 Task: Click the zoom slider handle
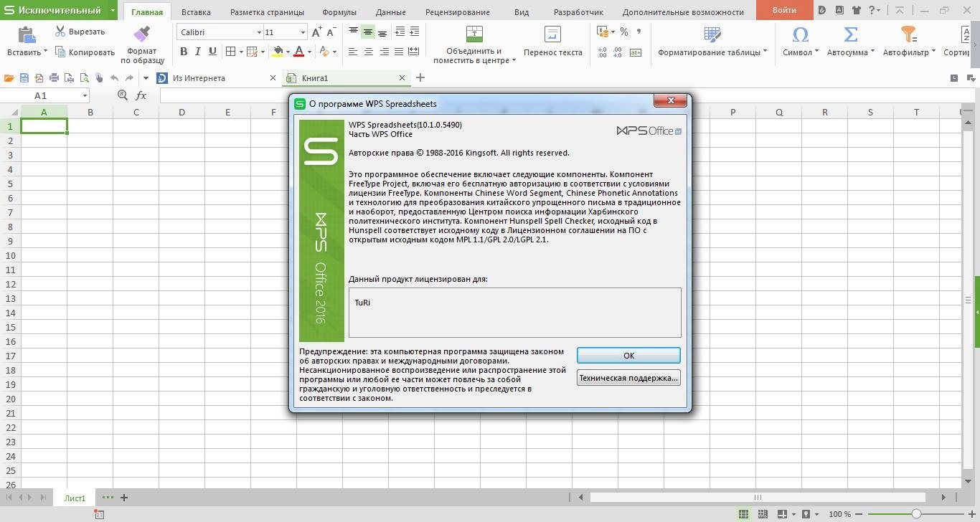(x=916, y=514)
